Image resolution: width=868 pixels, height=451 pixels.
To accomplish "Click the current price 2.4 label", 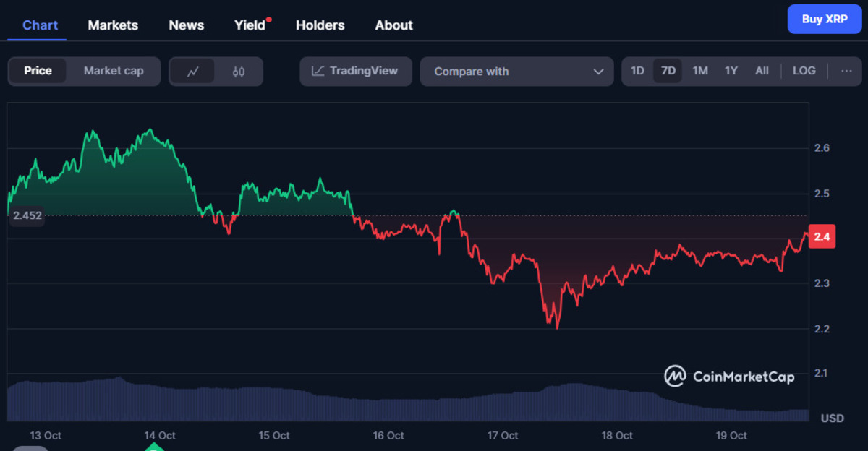I will [822, 237].
